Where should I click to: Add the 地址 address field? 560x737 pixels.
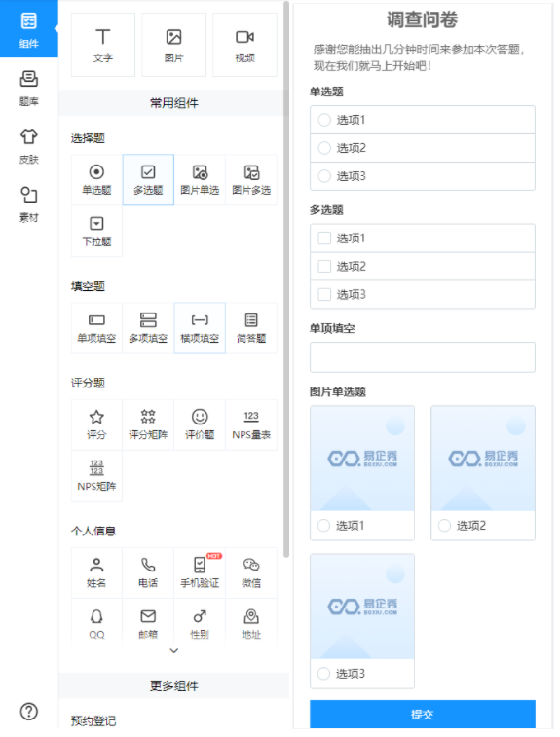click(x=251, y=623)
